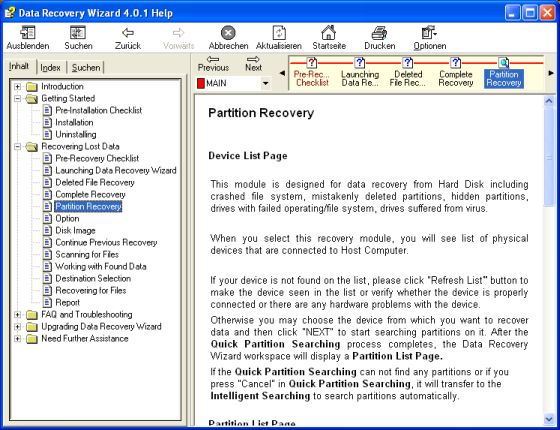Click the FAQ and Troubleshooting folder icon
The width and height of the screenshot is (560, 430).
(32, 315)
